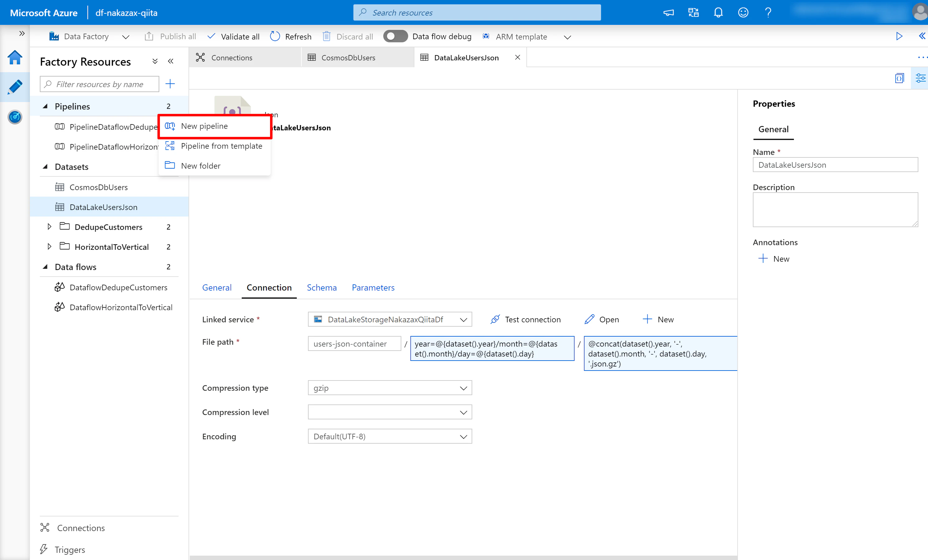The image size is (928, 560).
Task: Choose New folder menu item
Action: click(215, 166)
